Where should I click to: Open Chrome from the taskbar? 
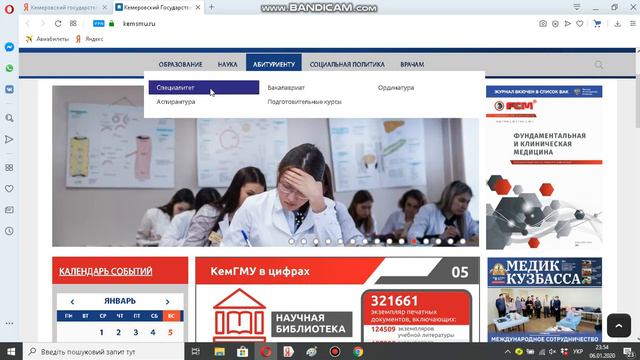click(x=358, y=351)
